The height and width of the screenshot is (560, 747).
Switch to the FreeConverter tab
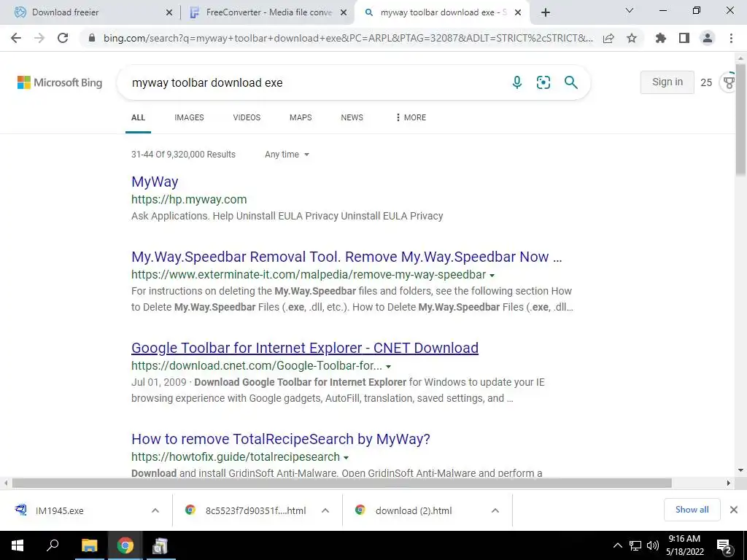click(267, 12)
